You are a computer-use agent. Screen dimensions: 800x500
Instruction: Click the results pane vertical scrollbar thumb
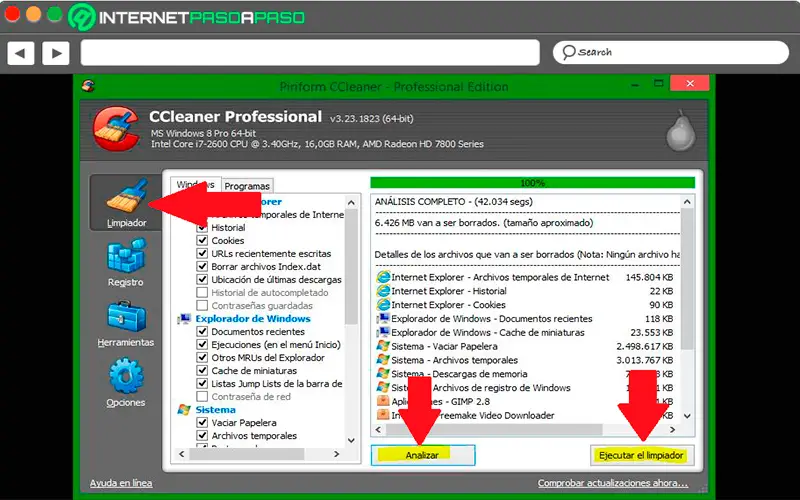point(687,279)
